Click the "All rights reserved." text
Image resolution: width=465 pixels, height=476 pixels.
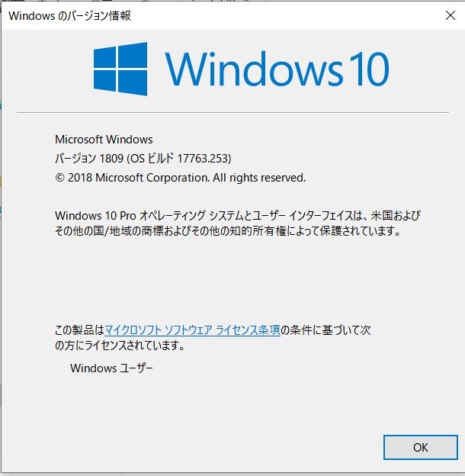[259, 178]
